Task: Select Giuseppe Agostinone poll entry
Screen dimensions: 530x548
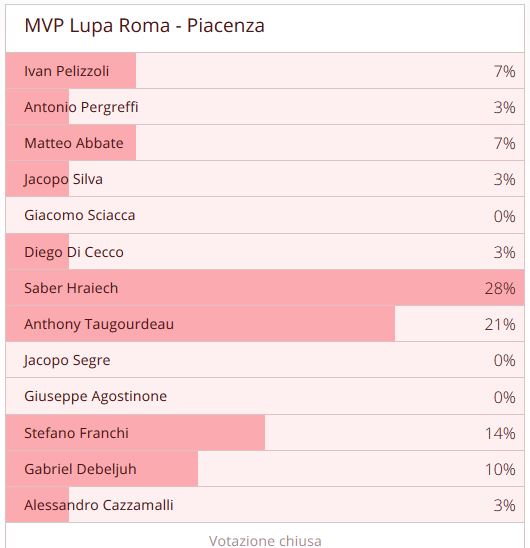Action: pos(265,396)
